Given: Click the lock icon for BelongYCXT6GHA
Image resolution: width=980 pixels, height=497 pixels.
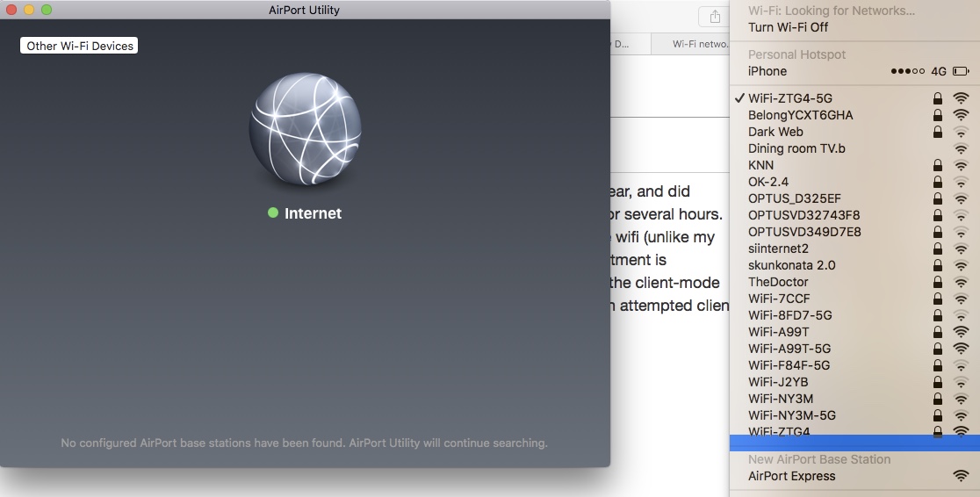Looking at the screenshot, I should tap(938, 115).
